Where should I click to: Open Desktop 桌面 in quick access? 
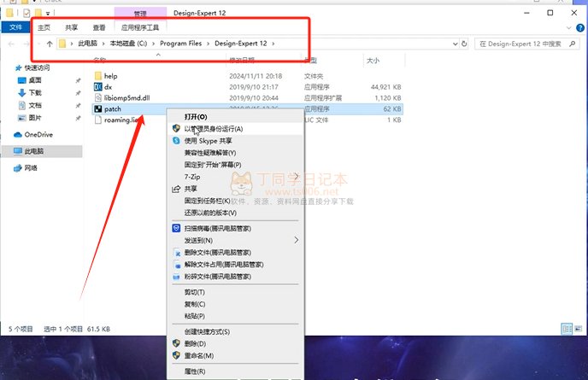coord(35,80)
